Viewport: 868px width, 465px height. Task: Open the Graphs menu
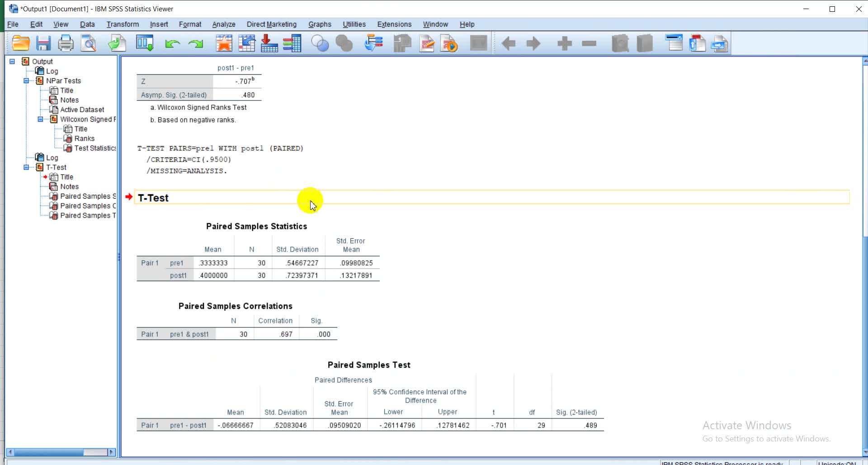320,24
